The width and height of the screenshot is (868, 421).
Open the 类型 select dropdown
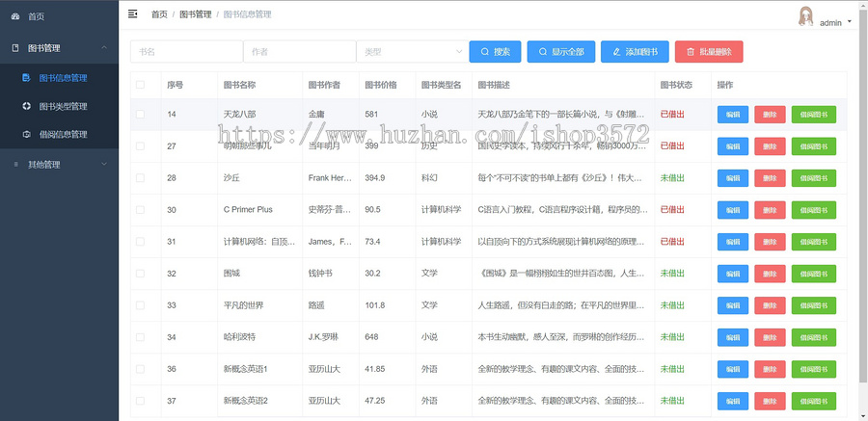pos(412,51)
